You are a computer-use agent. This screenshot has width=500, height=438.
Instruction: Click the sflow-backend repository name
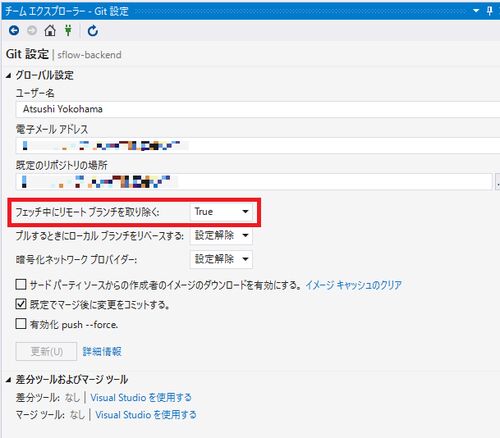pyautogui.click(x=89, y=55)
